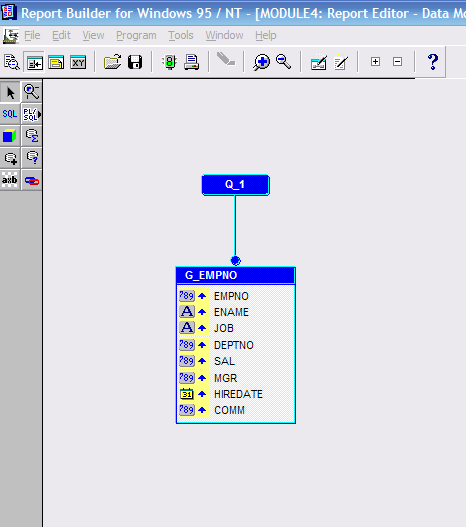Select the Formula Column tool
The width and height of the screenshot is (469, 528).
point(10,158)
